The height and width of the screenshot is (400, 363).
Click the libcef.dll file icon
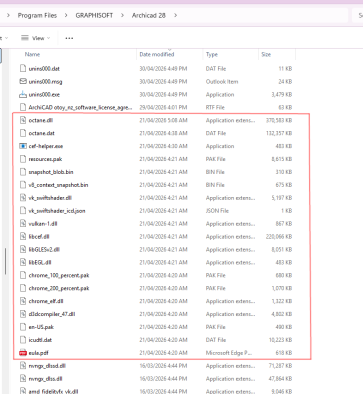coord(23,237)
